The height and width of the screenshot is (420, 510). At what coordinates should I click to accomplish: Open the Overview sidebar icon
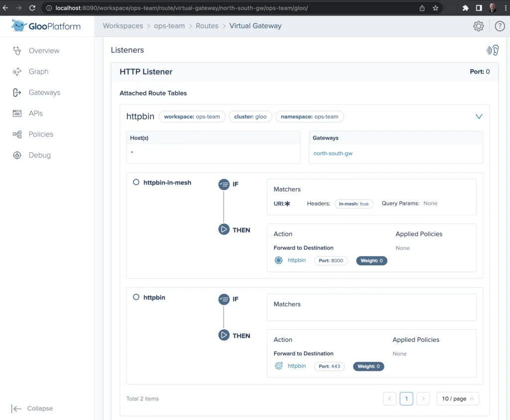click(x=17, y=51)
